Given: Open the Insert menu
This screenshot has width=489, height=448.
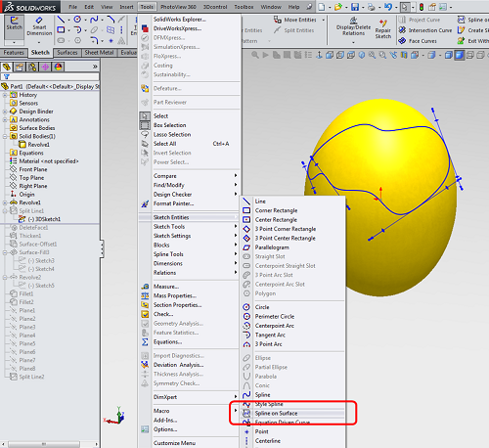Looking at the screenshot, I should 126,7.
